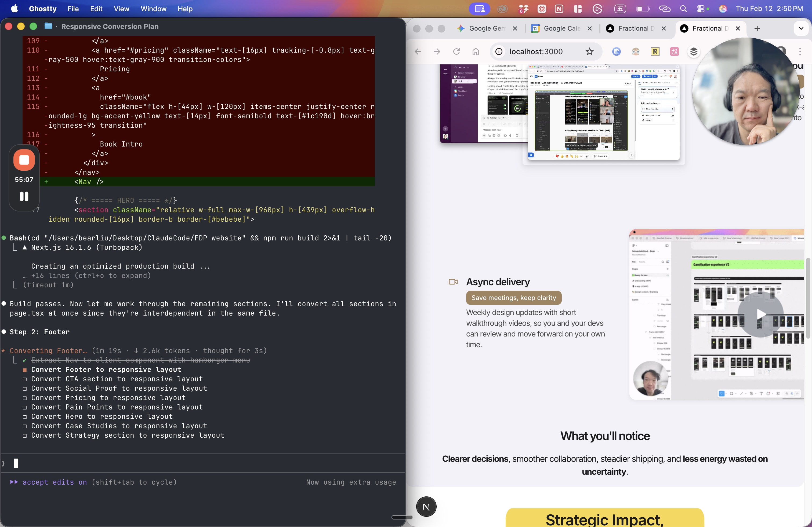Reload the localhost page

[x=456, y=52]
